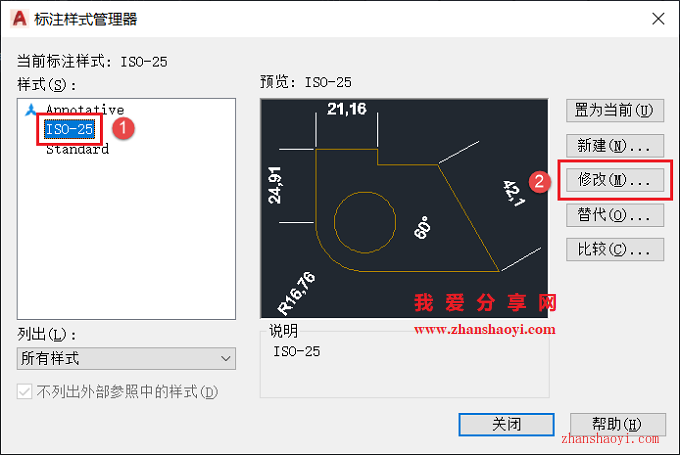680x455 pixels.
Task: Click the dimension preview image
Action: (404, 208)
